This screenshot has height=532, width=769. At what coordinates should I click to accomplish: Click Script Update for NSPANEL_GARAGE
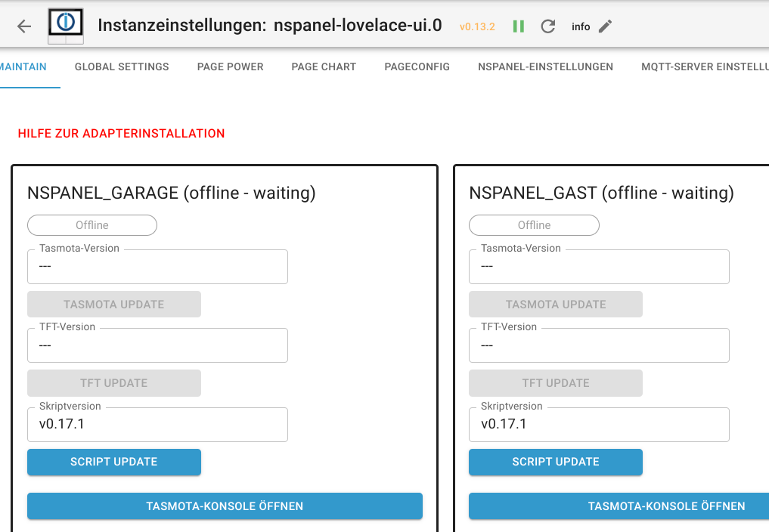tap(114, 462)
